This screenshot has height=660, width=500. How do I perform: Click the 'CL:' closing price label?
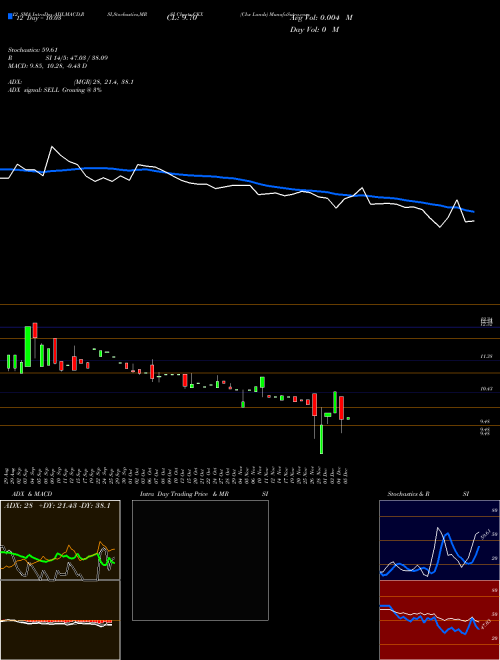(x=181, y=18)
